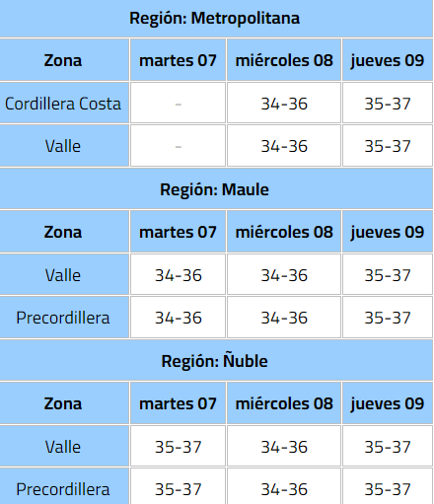Select Ñuble Precordillera miércoles 08 value

284,487
